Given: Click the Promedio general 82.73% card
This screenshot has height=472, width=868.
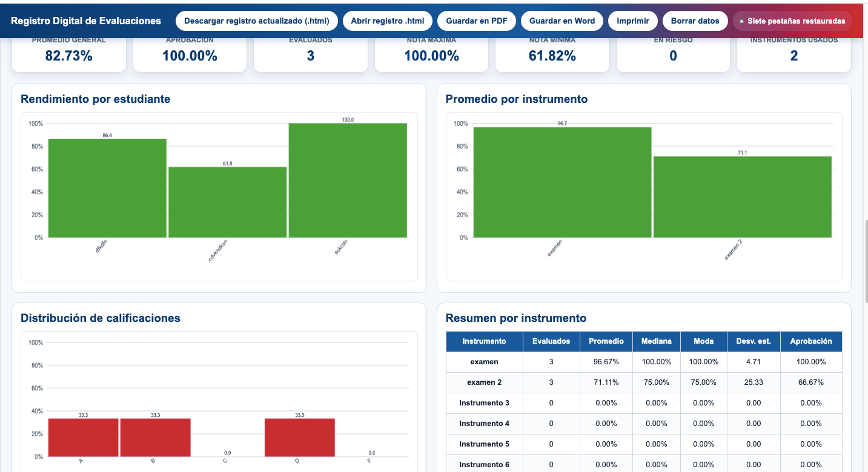Looking at the screenshot, I should (x=69, y=52).
